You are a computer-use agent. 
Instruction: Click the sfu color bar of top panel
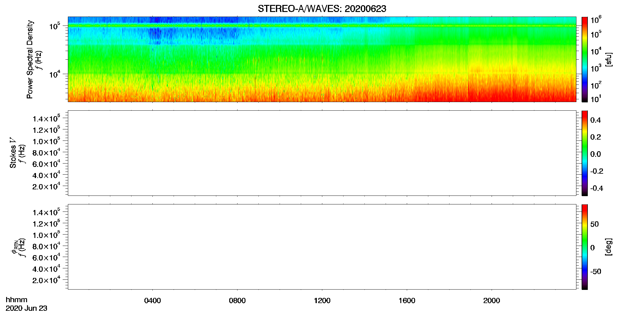pos(585,59)
